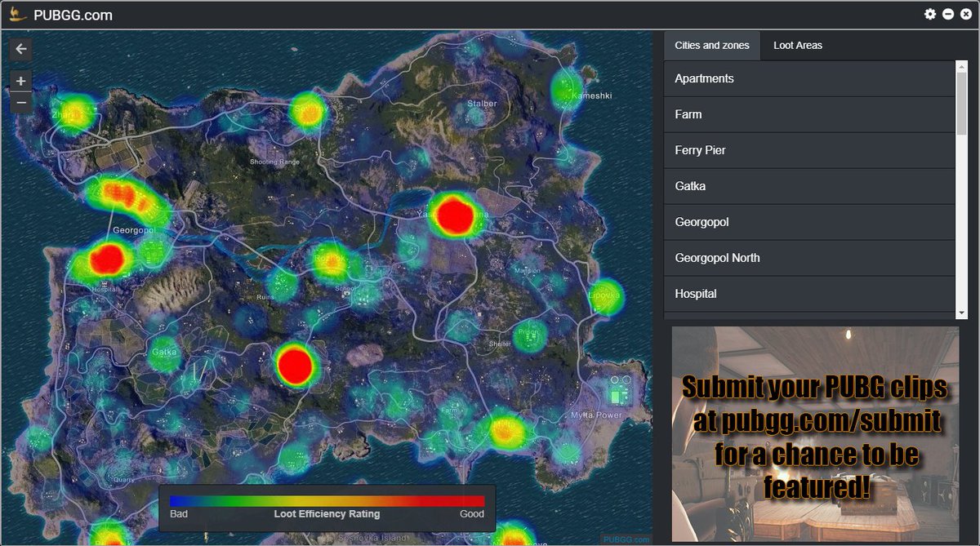Open the Submit your PUBG clips banner
This screenshot has width=980, height=546.
click(x=815, y=434)
